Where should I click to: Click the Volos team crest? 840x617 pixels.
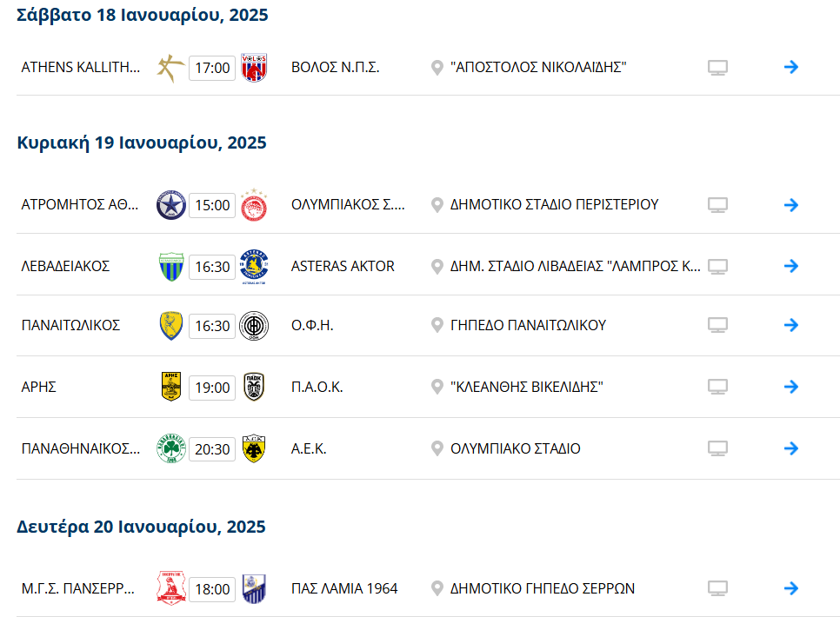click(254, 68)
